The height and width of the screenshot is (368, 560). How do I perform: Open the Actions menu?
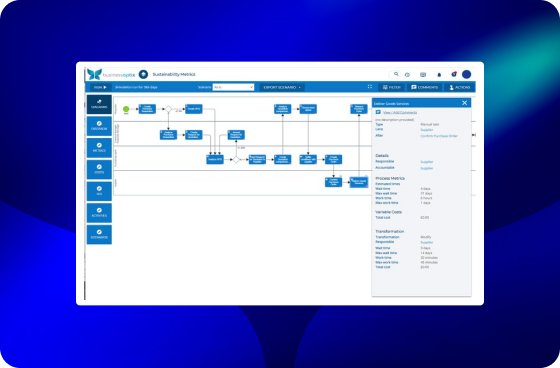pos(460,87)
